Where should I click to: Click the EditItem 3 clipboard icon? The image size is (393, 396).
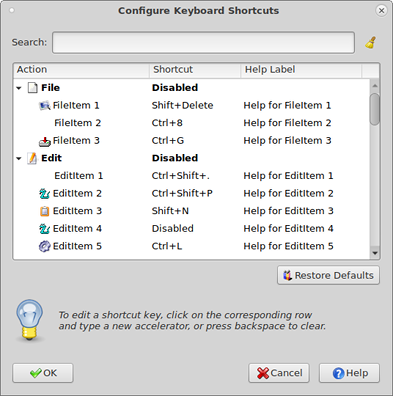coord(44,211)
